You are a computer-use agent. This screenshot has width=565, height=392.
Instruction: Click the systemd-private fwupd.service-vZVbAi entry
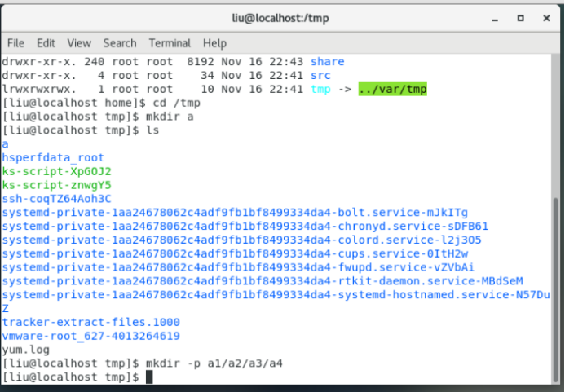pos(238,267)
